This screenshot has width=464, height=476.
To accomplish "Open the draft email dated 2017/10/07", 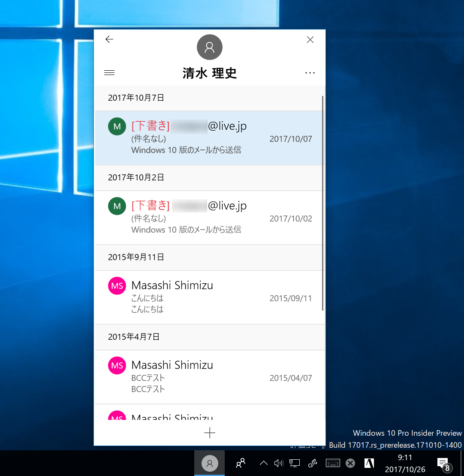I will coord(209,138).
